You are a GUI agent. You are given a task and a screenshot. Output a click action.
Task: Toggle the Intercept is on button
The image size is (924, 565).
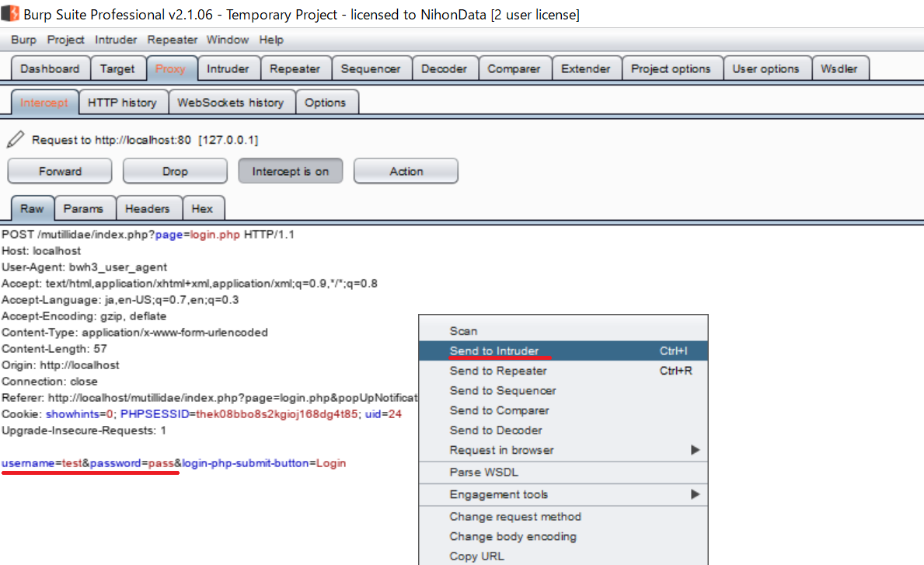290,172
